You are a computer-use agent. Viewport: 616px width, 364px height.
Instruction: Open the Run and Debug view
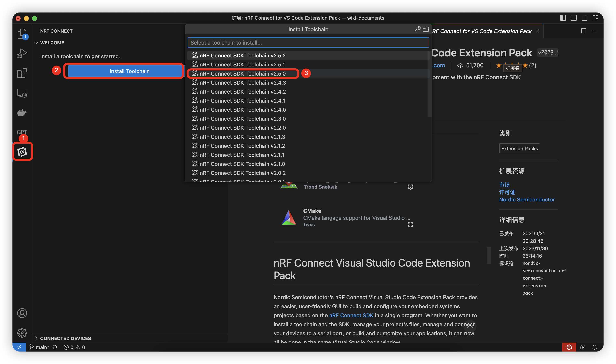click(22, 53)
